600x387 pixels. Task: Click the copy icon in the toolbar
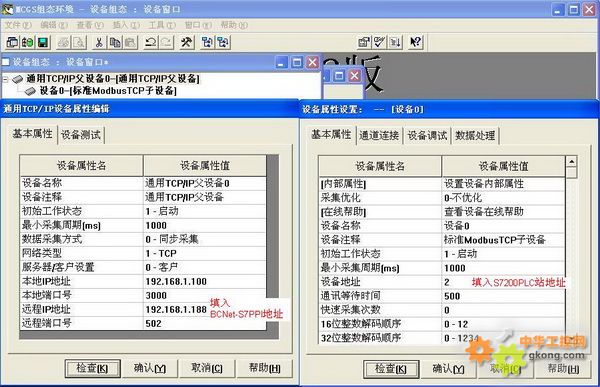(115, 42)
